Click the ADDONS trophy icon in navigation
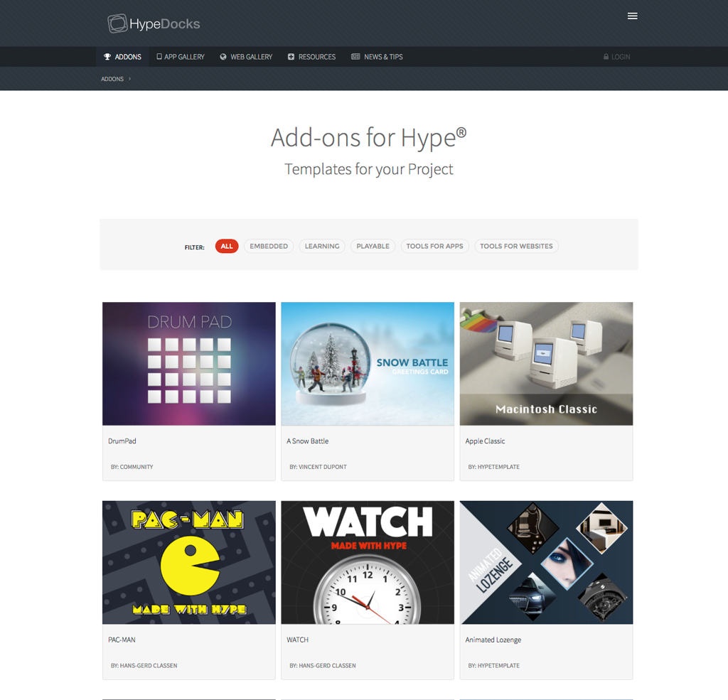Screen dimensions: 728x700 click(x=108, y=57)
